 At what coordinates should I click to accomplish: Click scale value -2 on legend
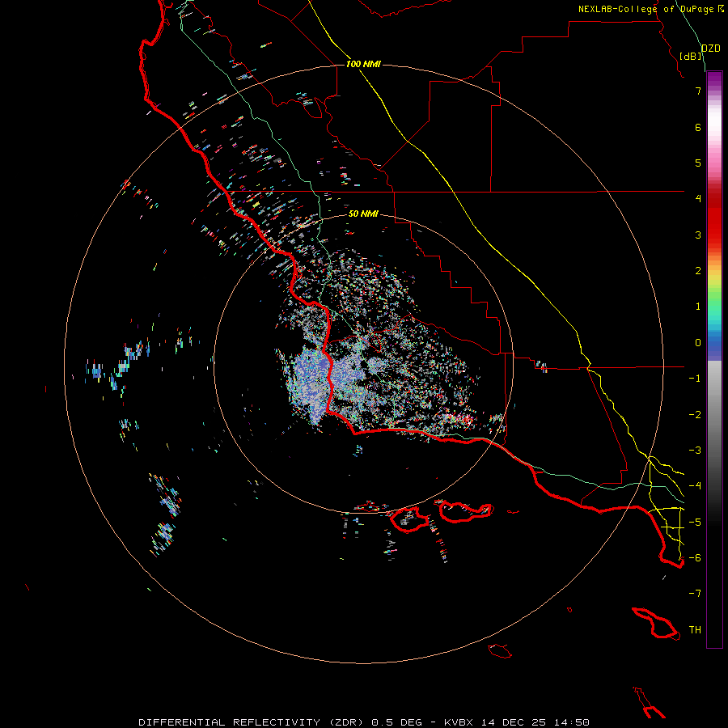click(695, 415)
